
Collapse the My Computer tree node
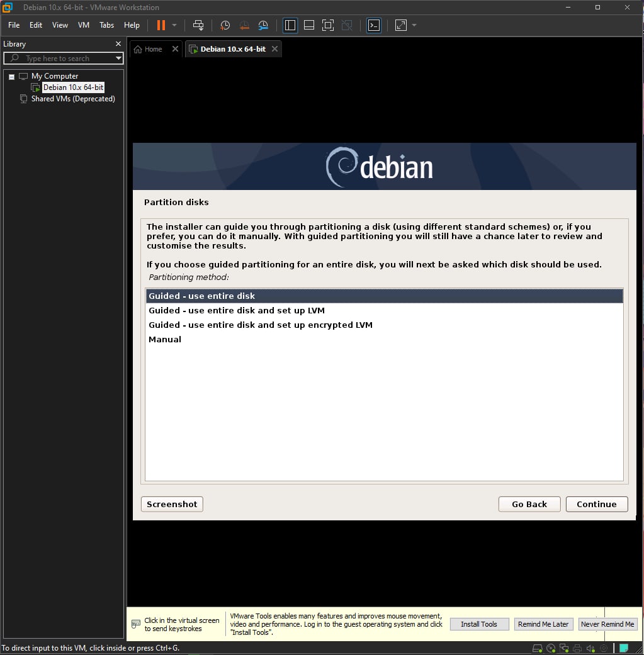click(12, 76)
